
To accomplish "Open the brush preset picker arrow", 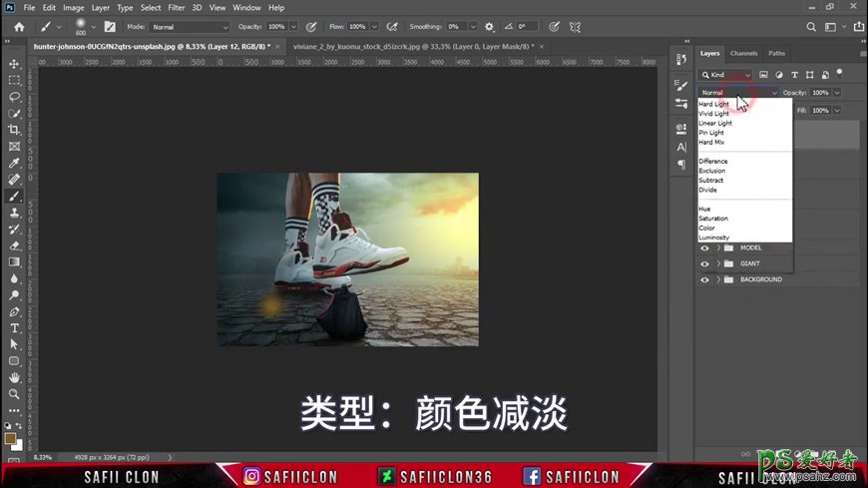I will click(x=93, y=27).
